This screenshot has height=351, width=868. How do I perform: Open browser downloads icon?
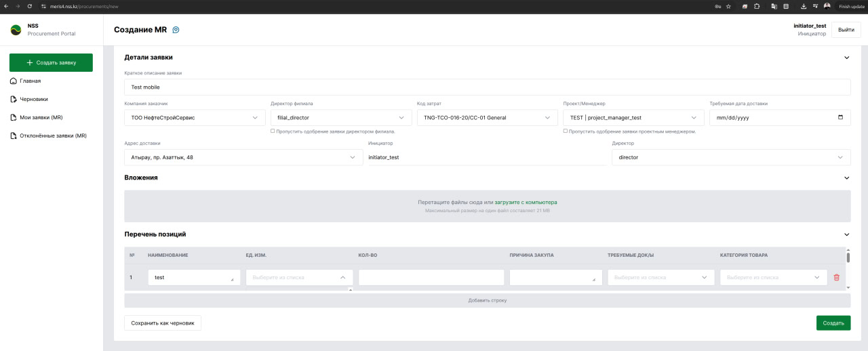[x=804, y=6]
